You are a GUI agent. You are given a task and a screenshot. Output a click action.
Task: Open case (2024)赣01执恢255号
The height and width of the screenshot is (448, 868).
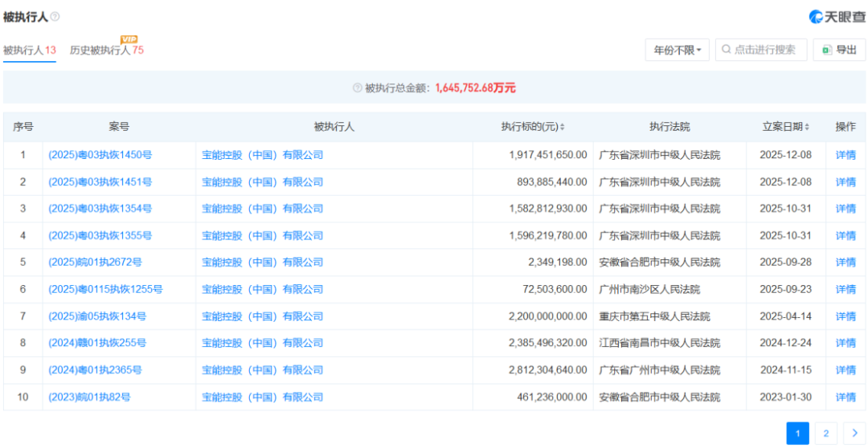pos(97,343)
